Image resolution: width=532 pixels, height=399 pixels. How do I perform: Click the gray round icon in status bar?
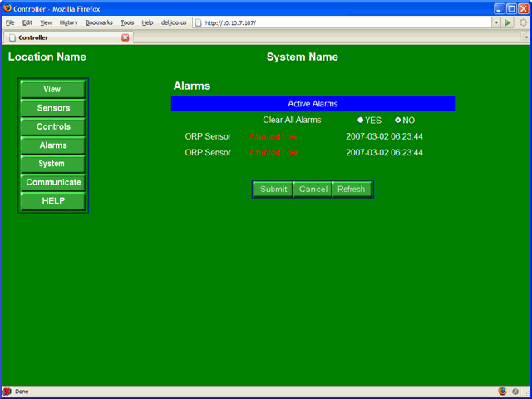[x=515, y=392]
